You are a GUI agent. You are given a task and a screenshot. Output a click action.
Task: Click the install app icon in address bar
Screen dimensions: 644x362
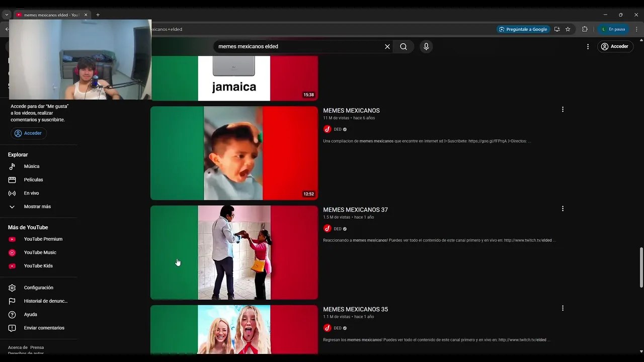click(557, 29)
